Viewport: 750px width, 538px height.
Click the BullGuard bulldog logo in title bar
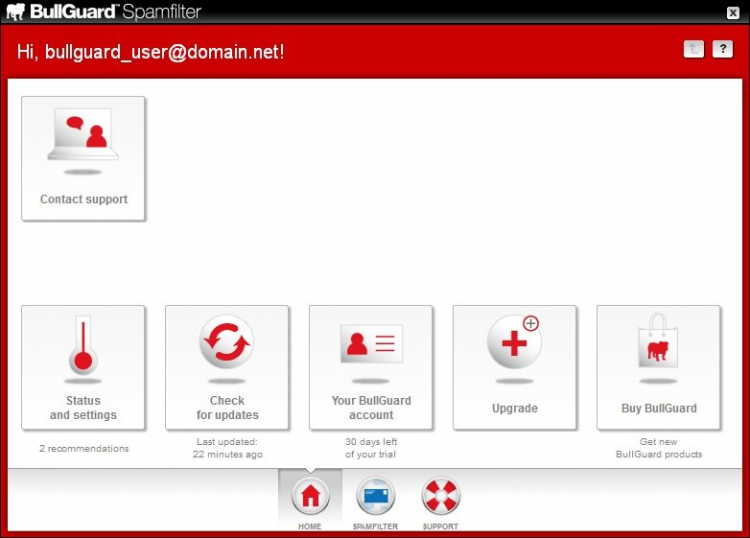pos(15,11)
